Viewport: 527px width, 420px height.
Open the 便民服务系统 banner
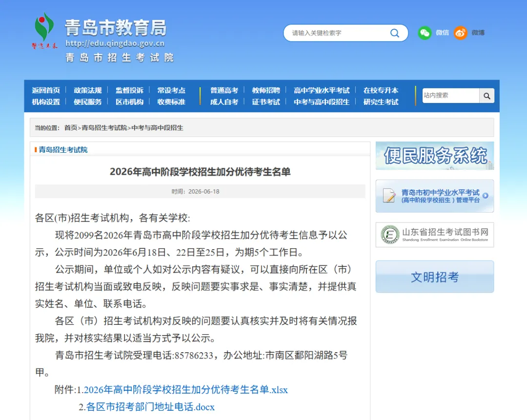435,156
